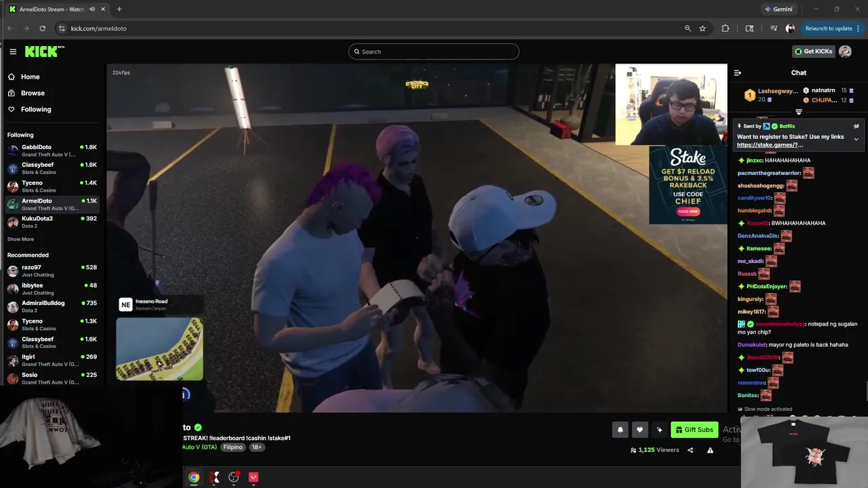Screen dimensions: 868x488
Task: Click PHDotaEnjoyer username in chat
Action: (766, 287)
